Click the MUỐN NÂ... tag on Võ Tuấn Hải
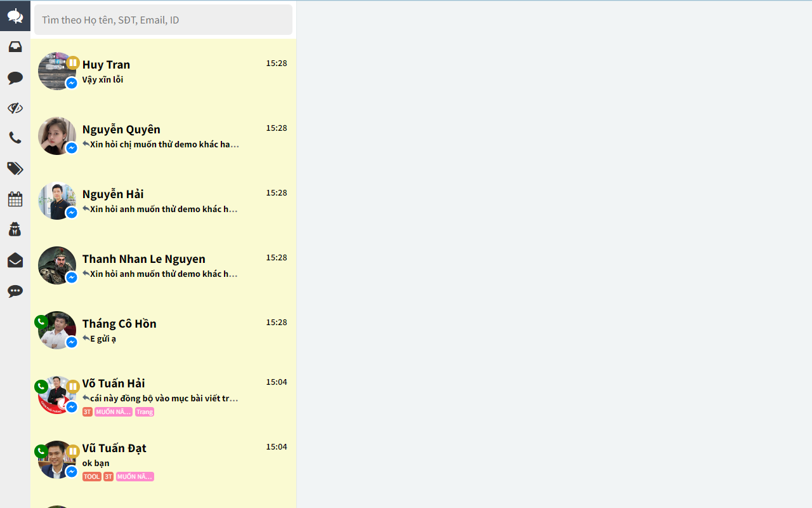Viewport: 812px width, 508px height. click(x=114, y=412)
